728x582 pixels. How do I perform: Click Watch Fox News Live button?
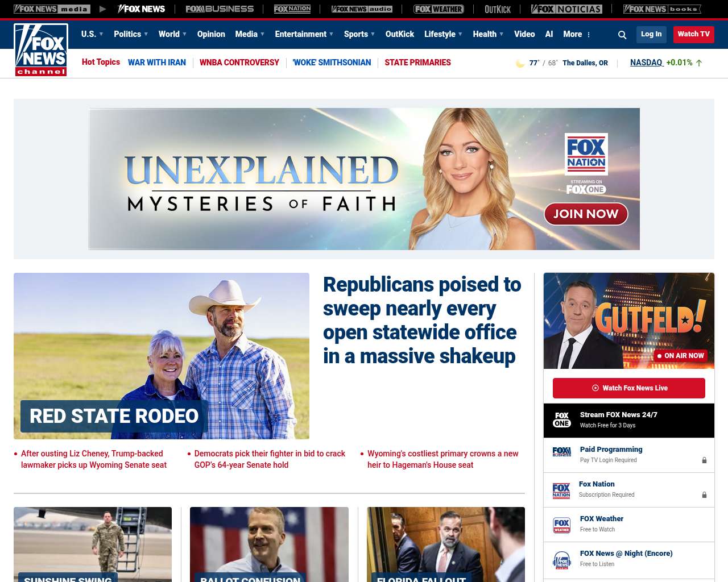coord(629,388)
